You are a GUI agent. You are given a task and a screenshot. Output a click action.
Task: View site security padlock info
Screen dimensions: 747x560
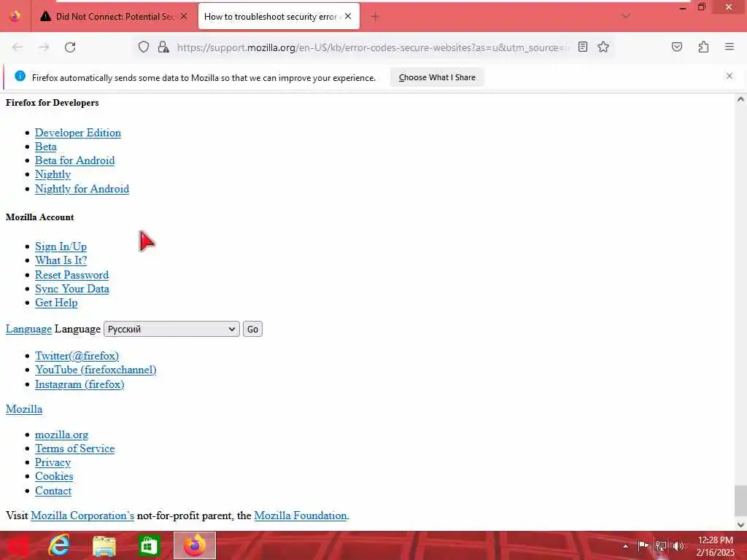click(x=163, y=47)
